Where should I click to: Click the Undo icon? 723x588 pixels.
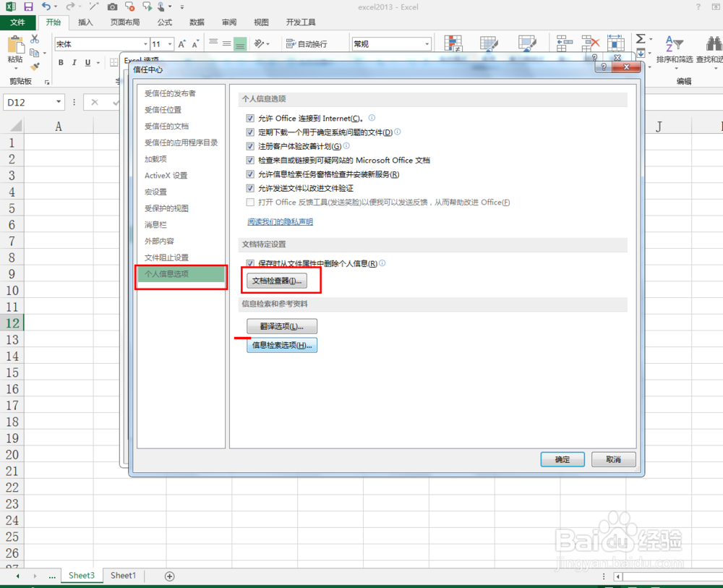pos(46,7)
